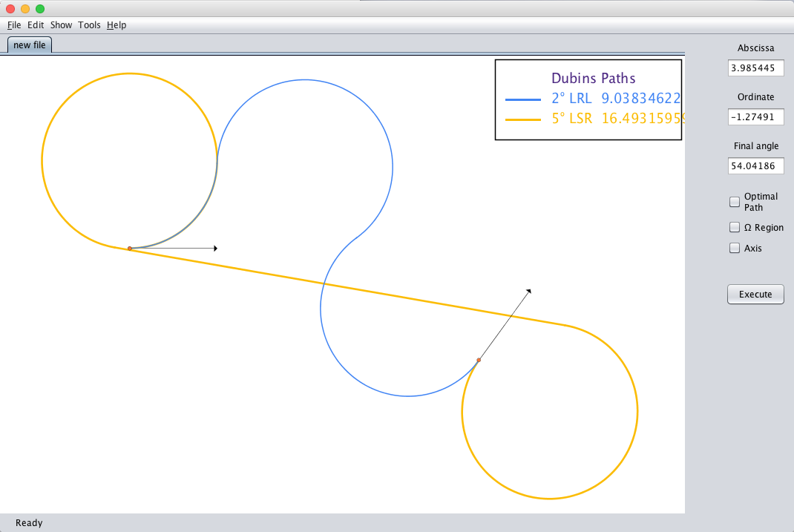Open the Help menu
The width and height of the screenshot is (794, 532).
pos(117,25)
